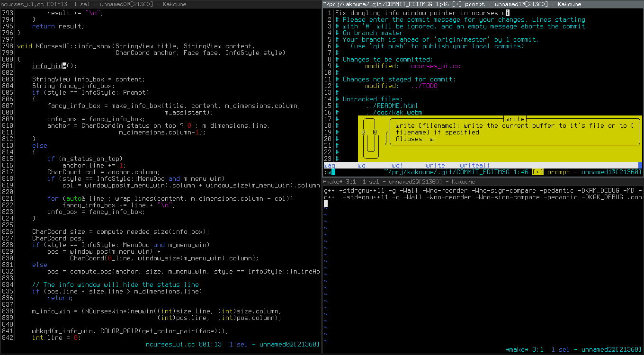Select the 'wq' entry in the completion menu
The height and width of the screenshot is (355, 644).
[x=361, y=165]
